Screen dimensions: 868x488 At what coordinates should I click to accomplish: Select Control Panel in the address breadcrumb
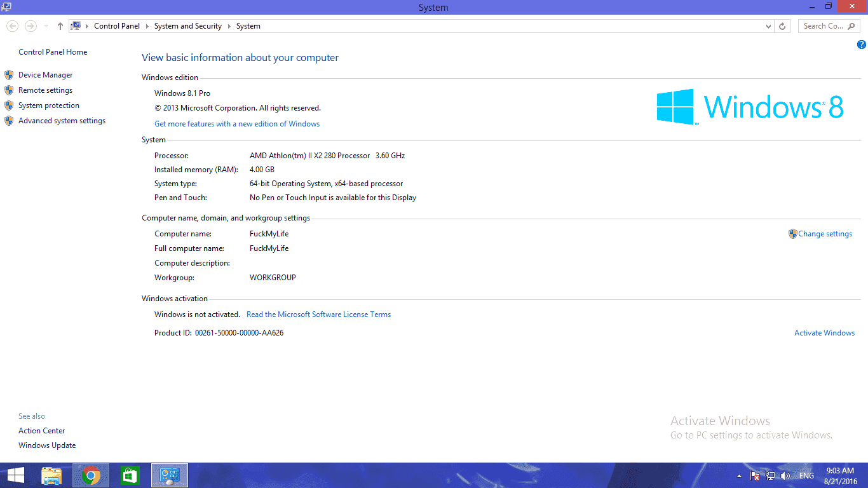point(117,26)
